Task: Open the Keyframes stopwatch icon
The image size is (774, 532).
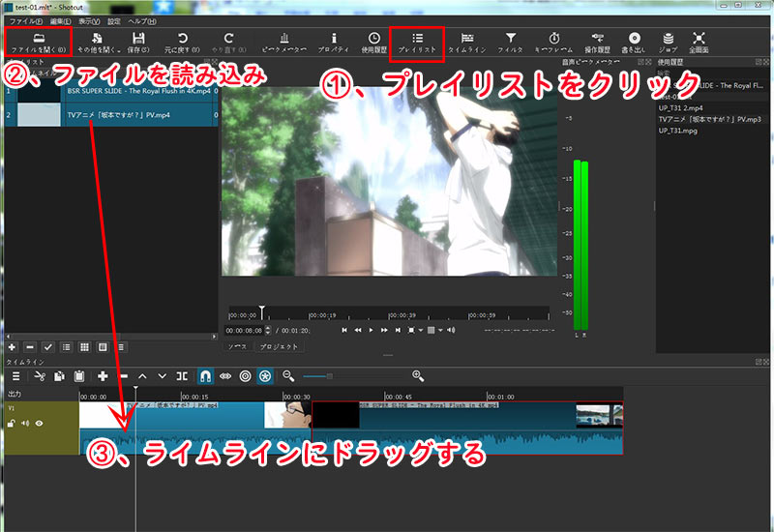Action: pos(553,38)
